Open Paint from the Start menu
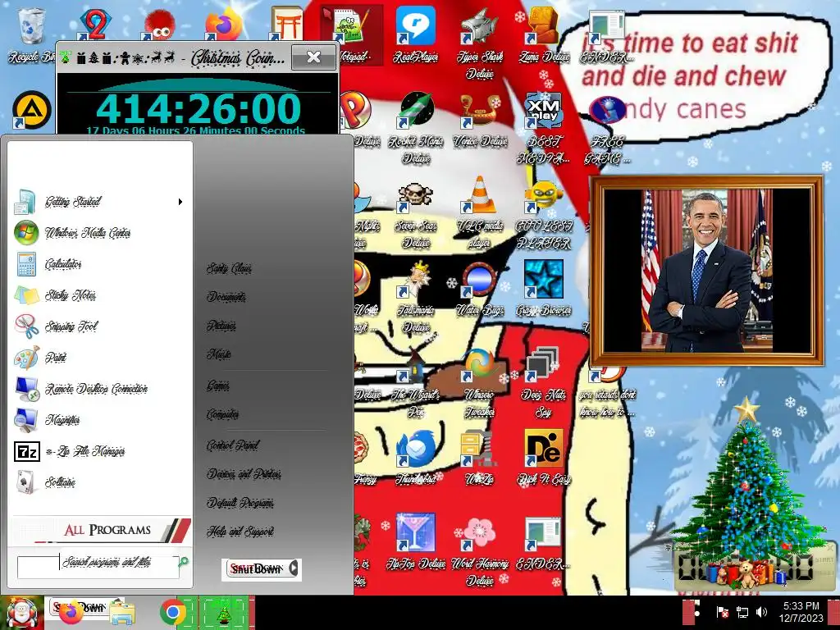 click(x=99, y=358)
